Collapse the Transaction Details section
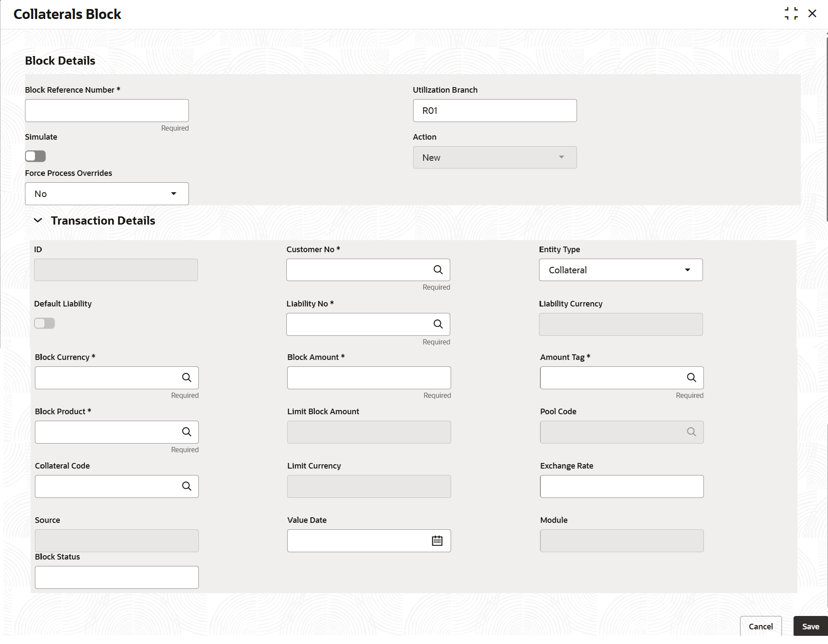This screenshot has width=828, height=644. 38,221
